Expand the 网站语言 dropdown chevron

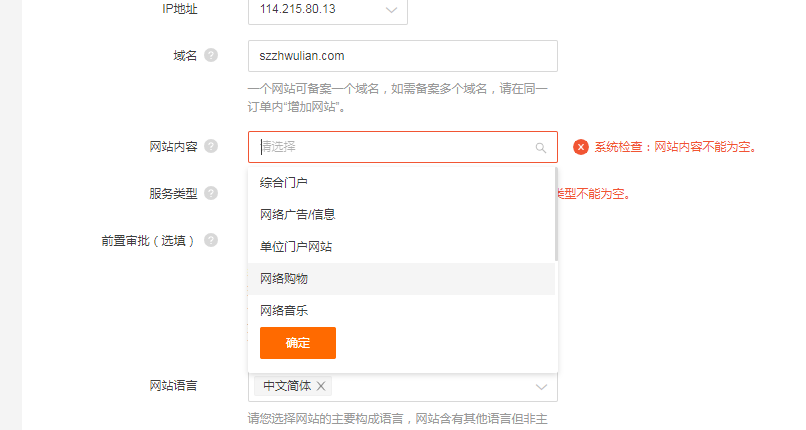coord(541,387)
